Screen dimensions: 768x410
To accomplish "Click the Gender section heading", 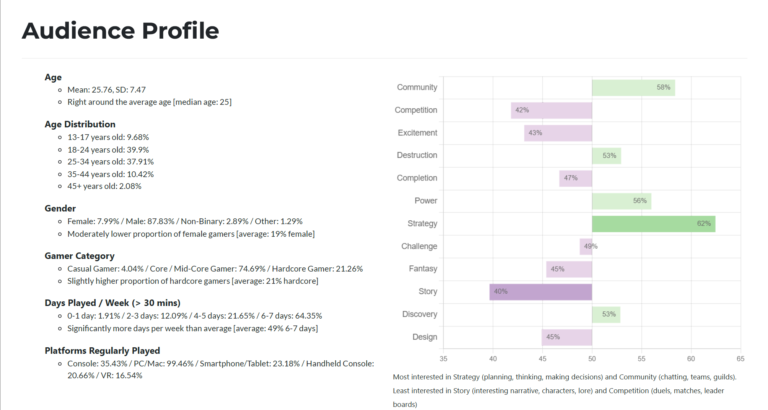I will pyautogui.click(x=61, y=208).
